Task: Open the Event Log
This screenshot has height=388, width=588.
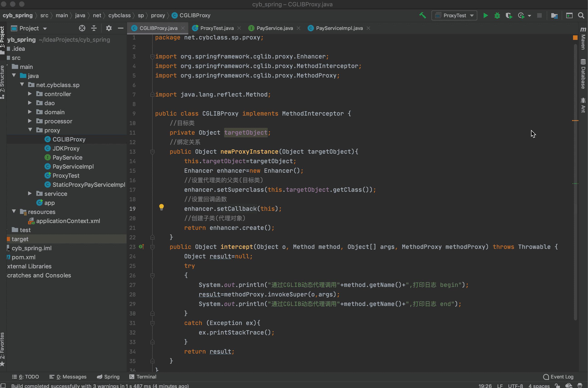Action: (x=558, y=377)
